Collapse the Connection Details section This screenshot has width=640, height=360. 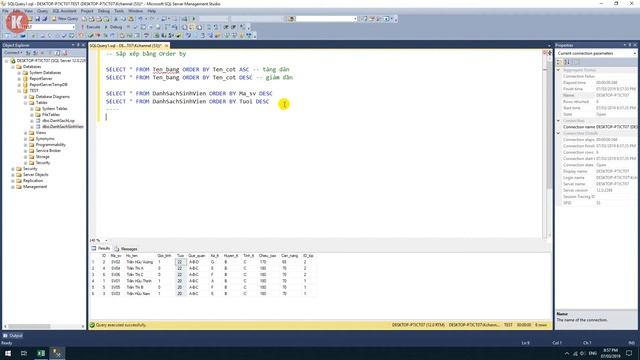[x=559, y=133]
